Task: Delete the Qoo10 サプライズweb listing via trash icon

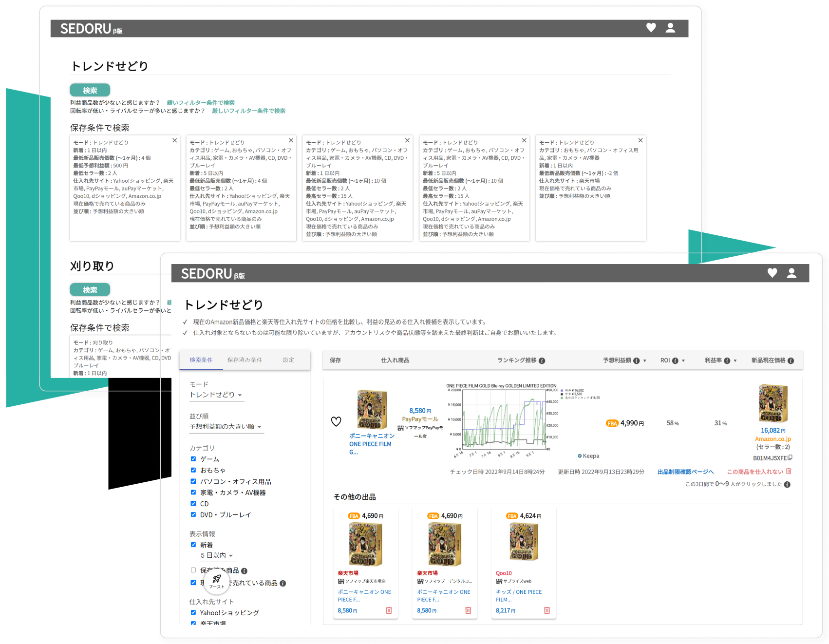Action: point(547,610)
